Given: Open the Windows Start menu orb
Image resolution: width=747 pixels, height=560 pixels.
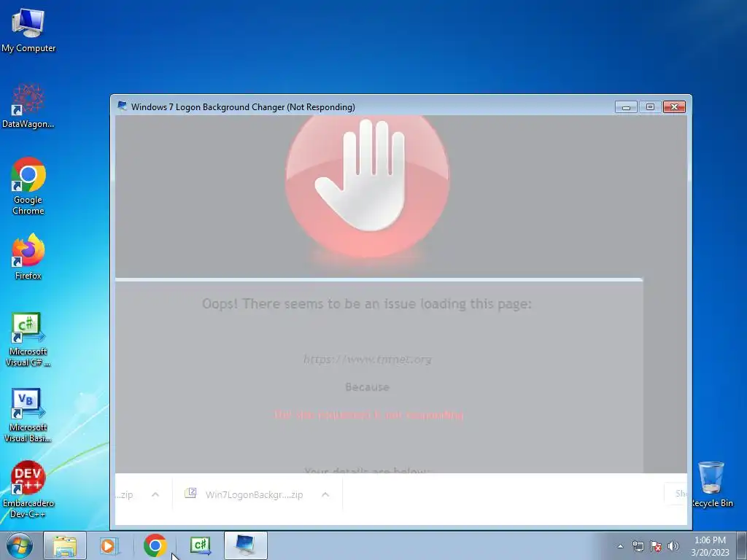Looking at the screenshot, I should [20, 545].
